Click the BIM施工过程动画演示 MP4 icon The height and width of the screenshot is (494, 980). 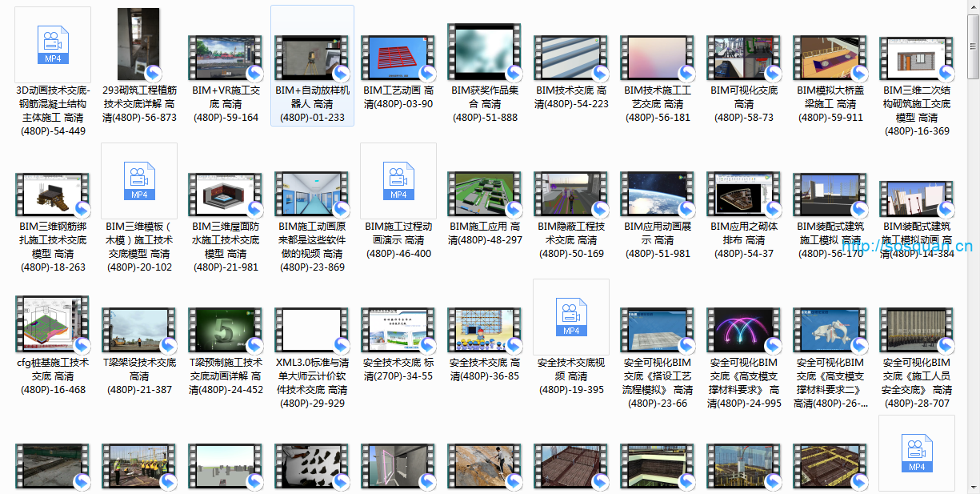[x=398, y=181]
